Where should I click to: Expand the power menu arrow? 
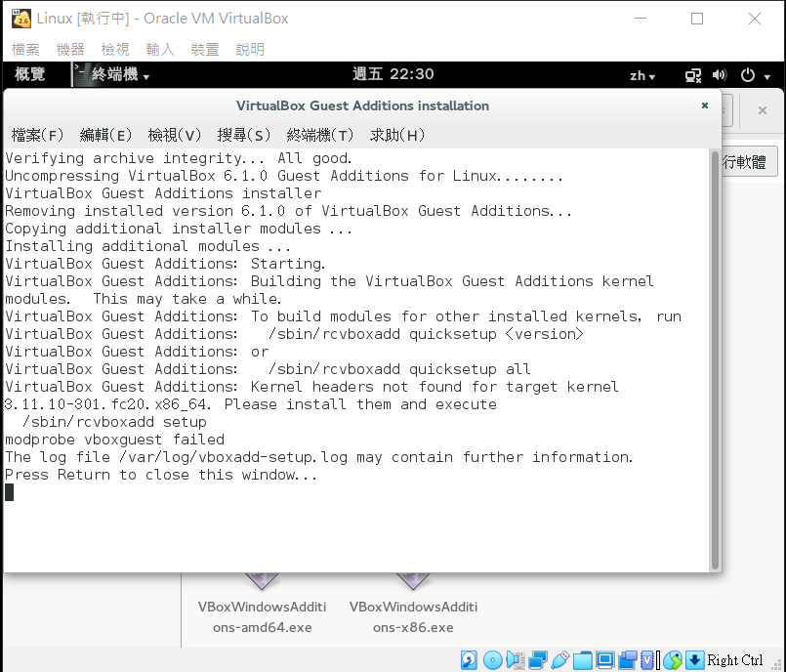766,77
